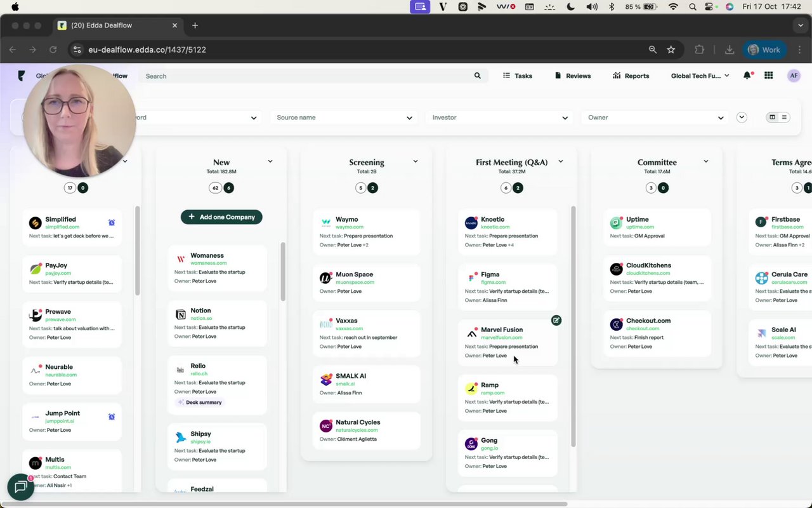Click the Deck summary tag on Relio

click(199, 403)
